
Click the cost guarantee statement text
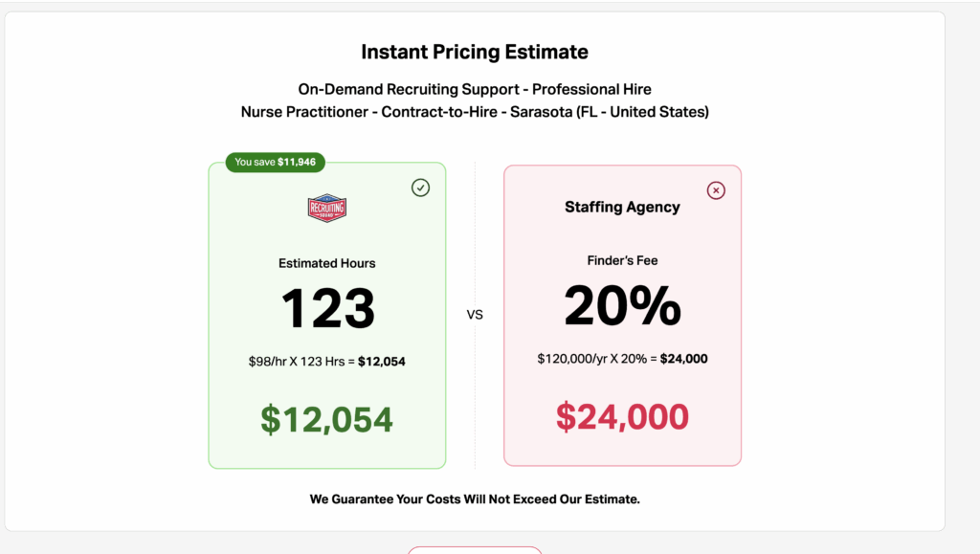point(475,499)
